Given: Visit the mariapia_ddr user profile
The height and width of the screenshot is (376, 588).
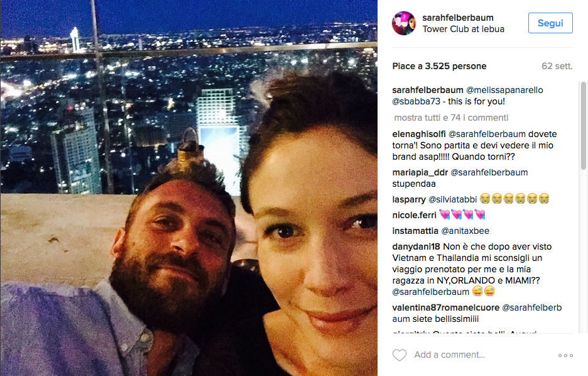Looking at the screenshot, I should pos(420,172).
